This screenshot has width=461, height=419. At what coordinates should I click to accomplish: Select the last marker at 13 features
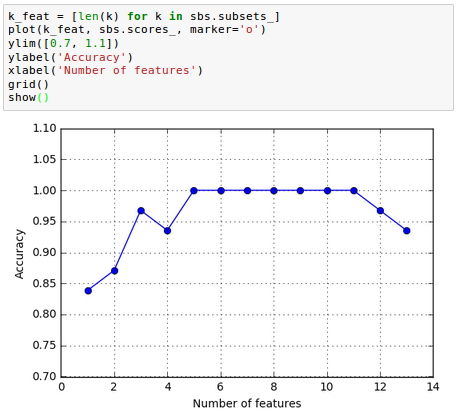(x=407, y=231)
